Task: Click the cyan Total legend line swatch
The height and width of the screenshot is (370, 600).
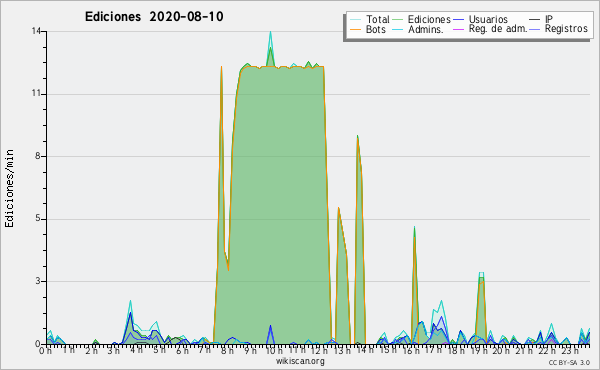Action: click(x=355, y=20)
